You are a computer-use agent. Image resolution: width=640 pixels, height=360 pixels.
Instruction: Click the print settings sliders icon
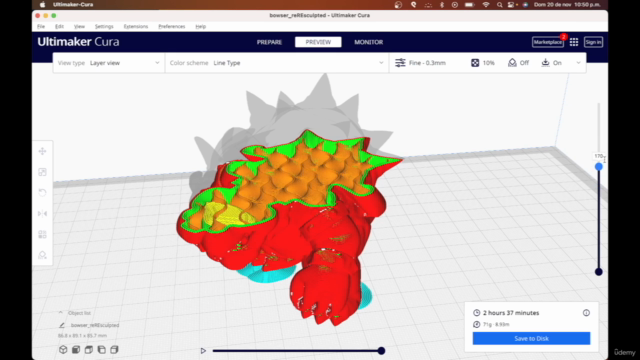pos(400,63)
